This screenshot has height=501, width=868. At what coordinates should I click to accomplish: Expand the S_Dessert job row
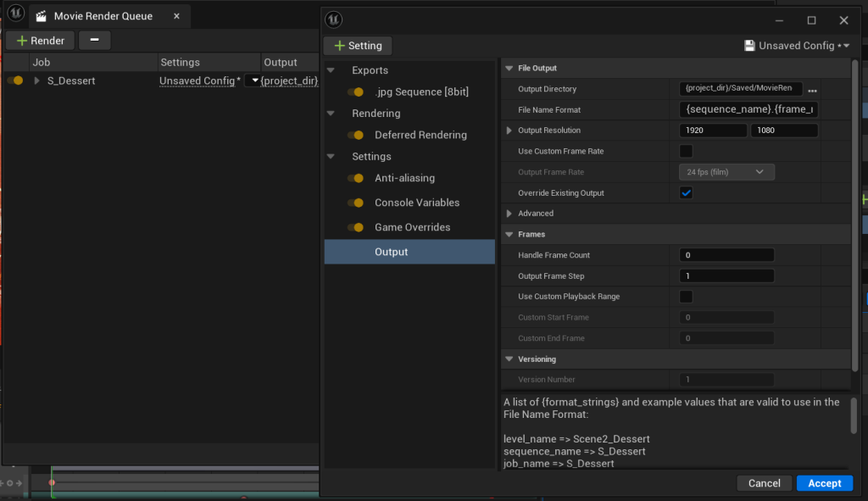(x=36, y=81)
